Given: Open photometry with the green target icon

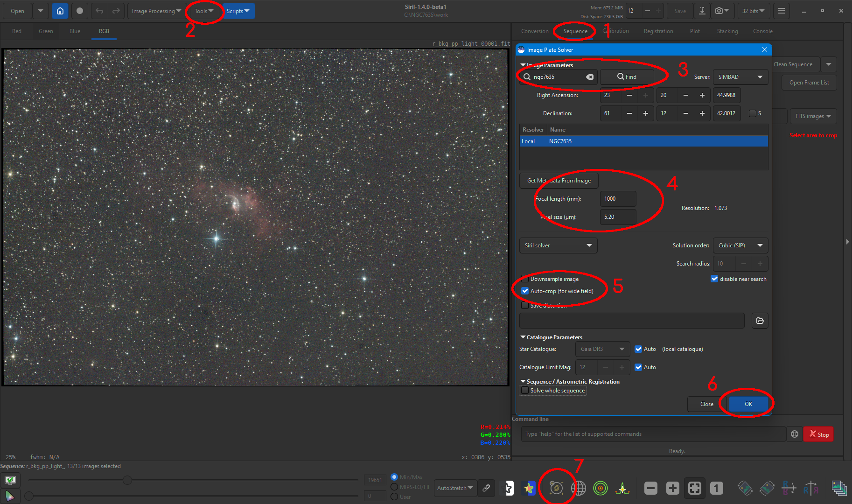Looking at the screenshot, I should (x=601, y=488).
